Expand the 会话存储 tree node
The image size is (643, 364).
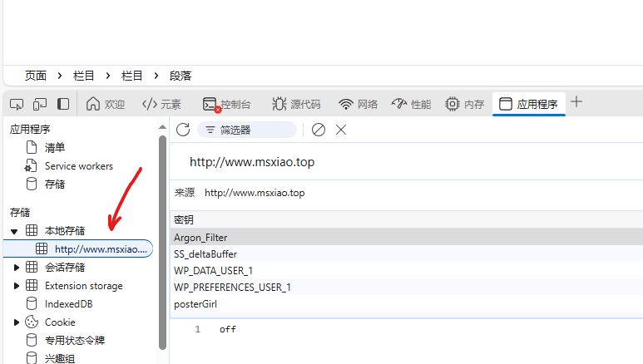click(17, 268)
